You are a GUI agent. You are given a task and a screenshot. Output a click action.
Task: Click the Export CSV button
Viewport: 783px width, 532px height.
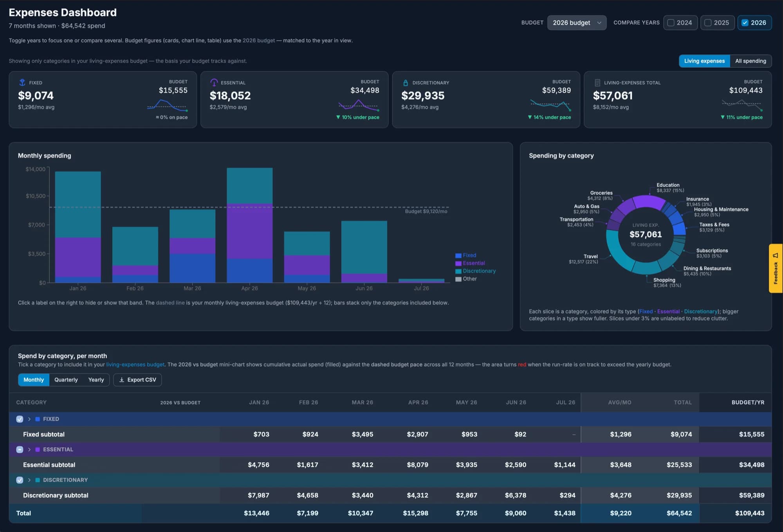[137, 380]
